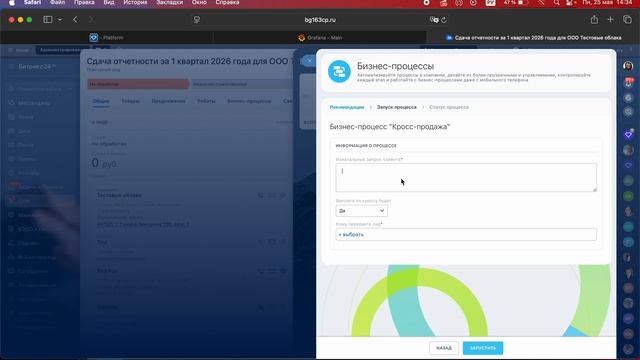The height and width of the screenshot is (360, 640).
Task: Focus the client request text area
Action: click(466, 178)
